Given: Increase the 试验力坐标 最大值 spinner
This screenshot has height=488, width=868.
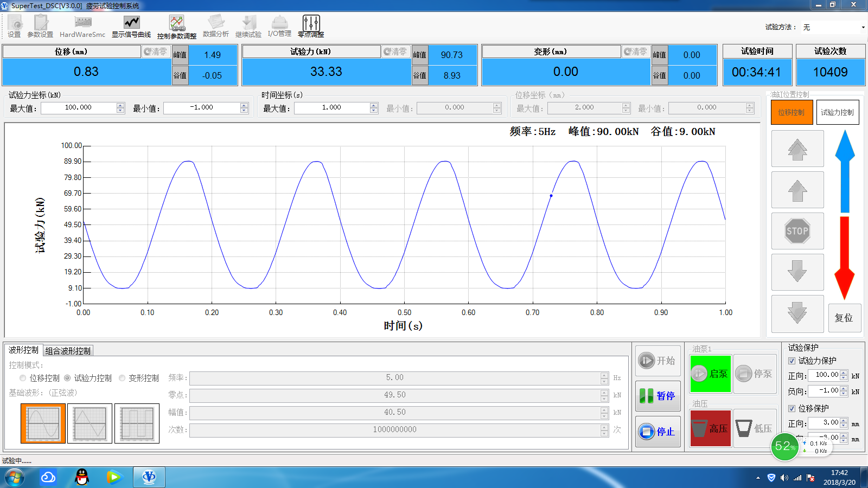Looking at the screenshot, I should 120,105.
